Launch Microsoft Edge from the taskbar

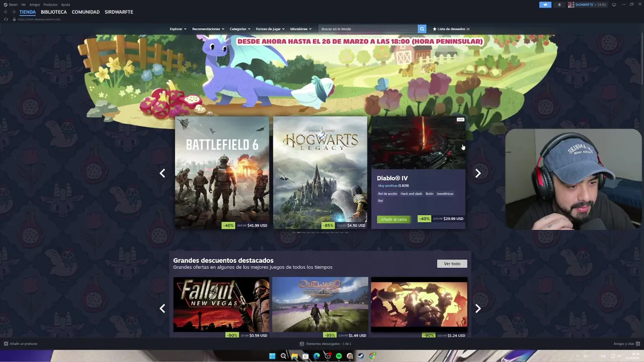(x=316, y=356)
